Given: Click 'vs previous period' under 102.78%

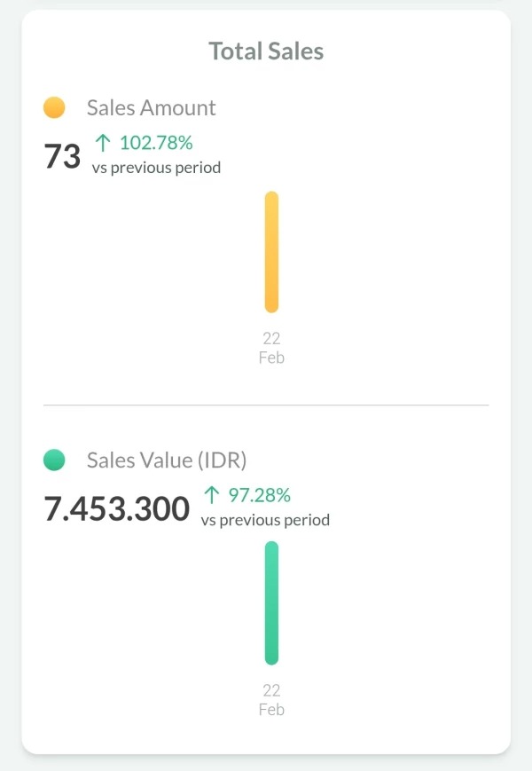Looking at the screenshot, I should click(x=156, y=167).
